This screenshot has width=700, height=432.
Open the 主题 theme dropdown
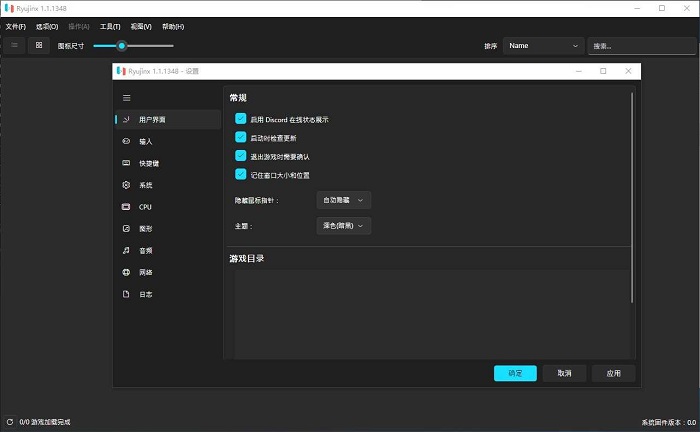coord(343,226)
